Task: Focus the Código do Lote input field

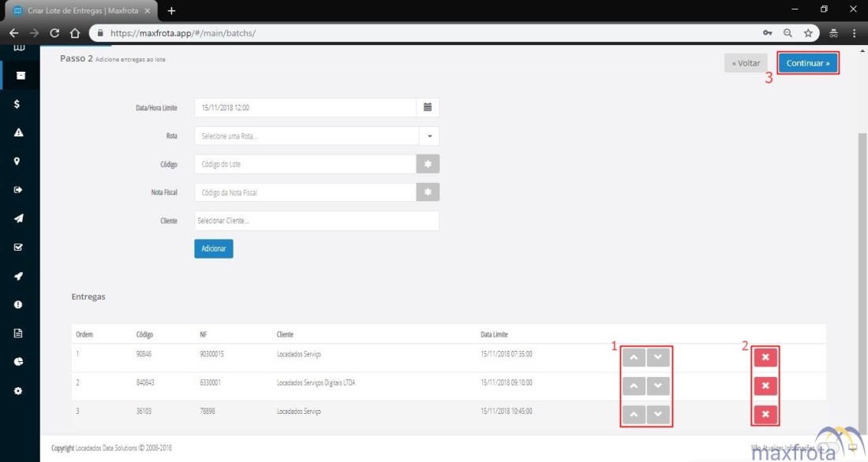Action: [305, 164]
